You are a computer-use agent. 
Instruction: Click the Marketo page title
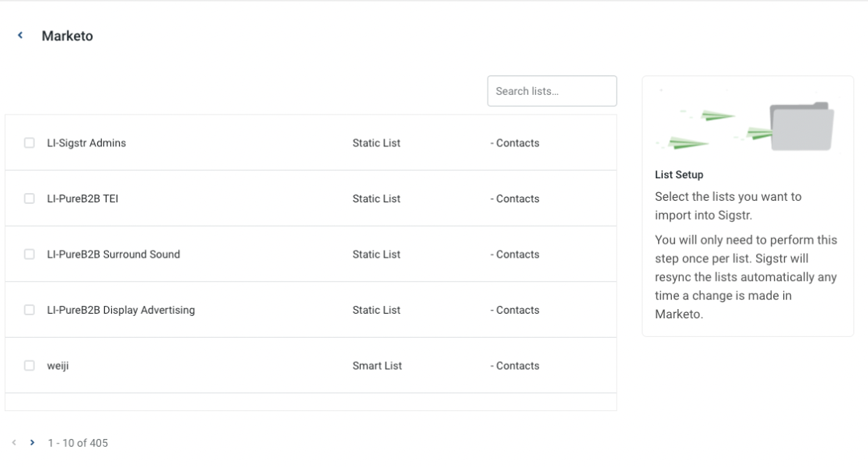point(67,36)
